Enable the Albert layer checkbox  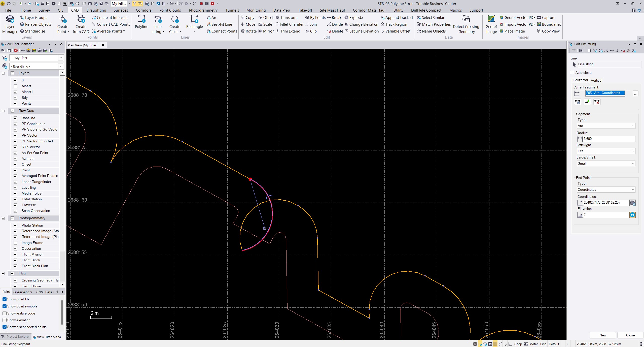(15, 86)
